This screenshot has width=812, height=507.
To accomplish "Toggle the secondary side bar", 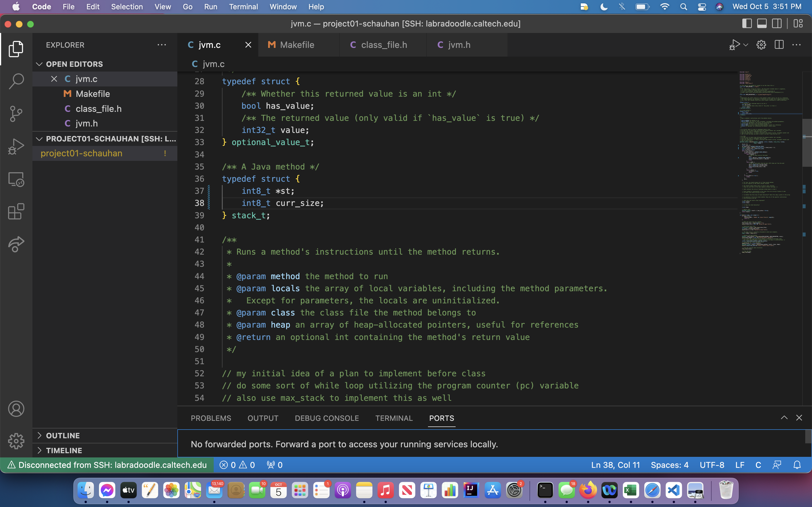I will [x=777, y=23].
